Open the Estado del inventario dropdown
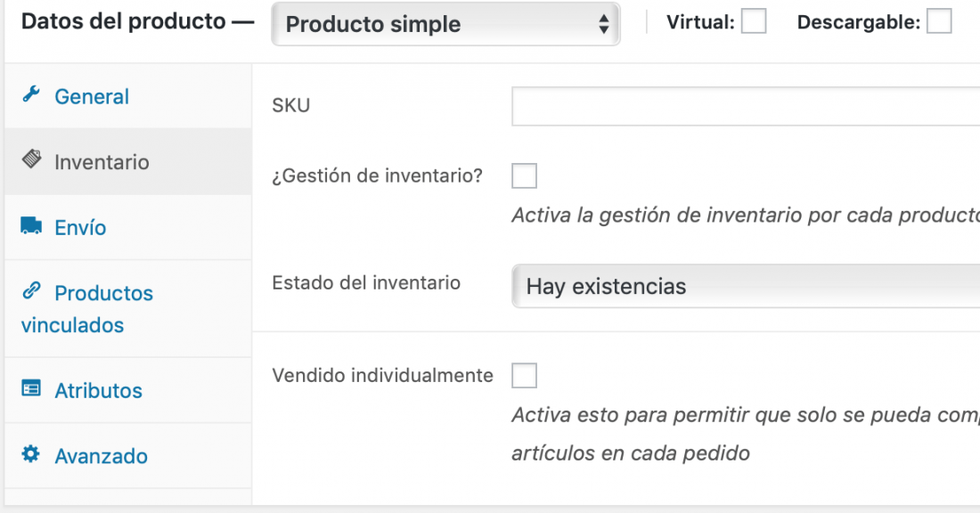 (746, 286)
